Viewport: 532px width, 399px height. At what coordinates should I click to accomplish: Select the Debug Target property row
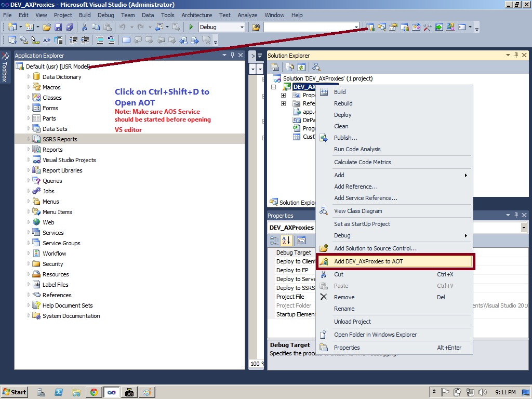coord(293,252)
